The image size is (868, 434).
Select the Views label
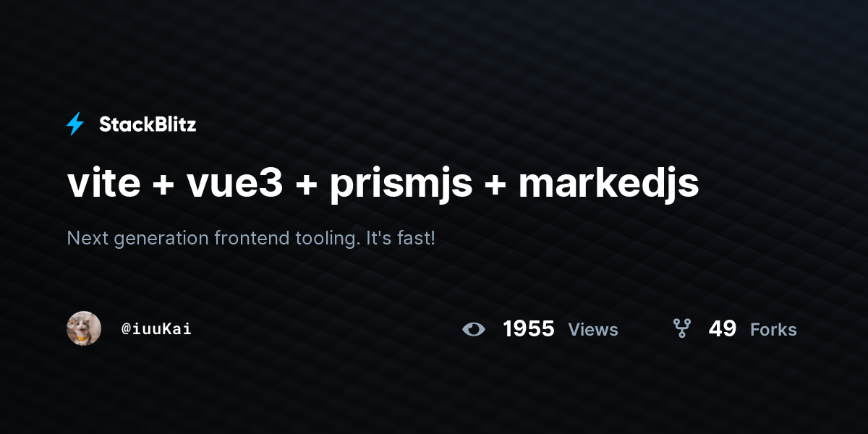[x=593, y=330]
